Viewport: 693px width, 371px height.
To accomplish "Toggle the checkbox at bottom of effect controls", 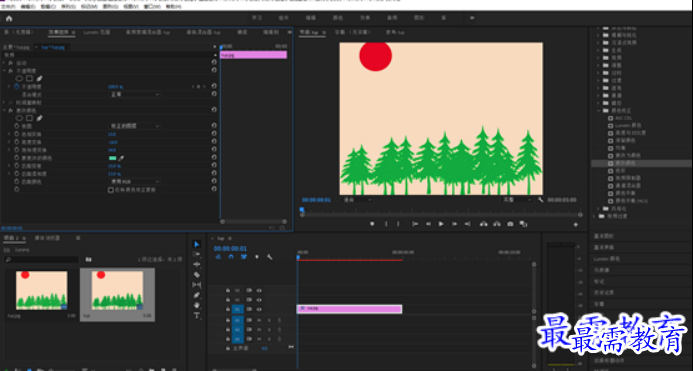I will click(x=111, y=190).
